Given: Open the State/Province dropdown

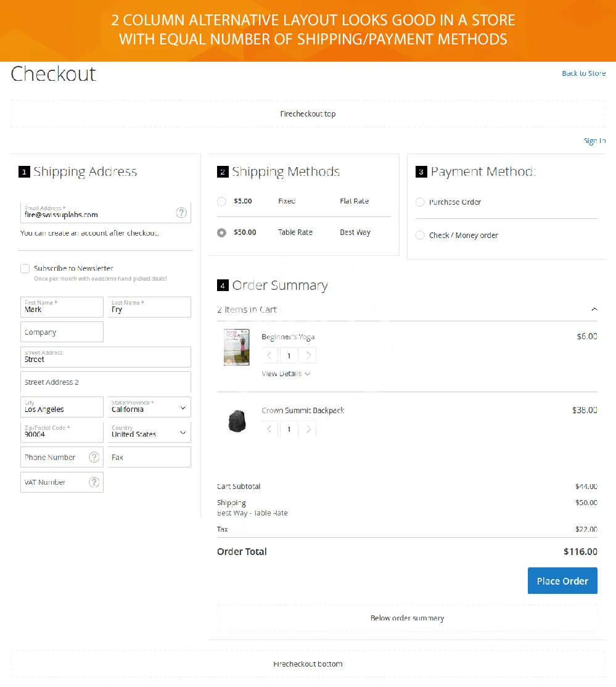Looking at the screenshot, I should (x=149, y=408).
